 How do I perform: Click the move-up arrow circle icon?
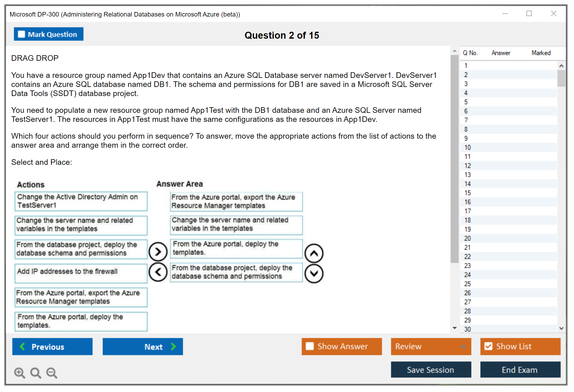click(x=314, y=253)
